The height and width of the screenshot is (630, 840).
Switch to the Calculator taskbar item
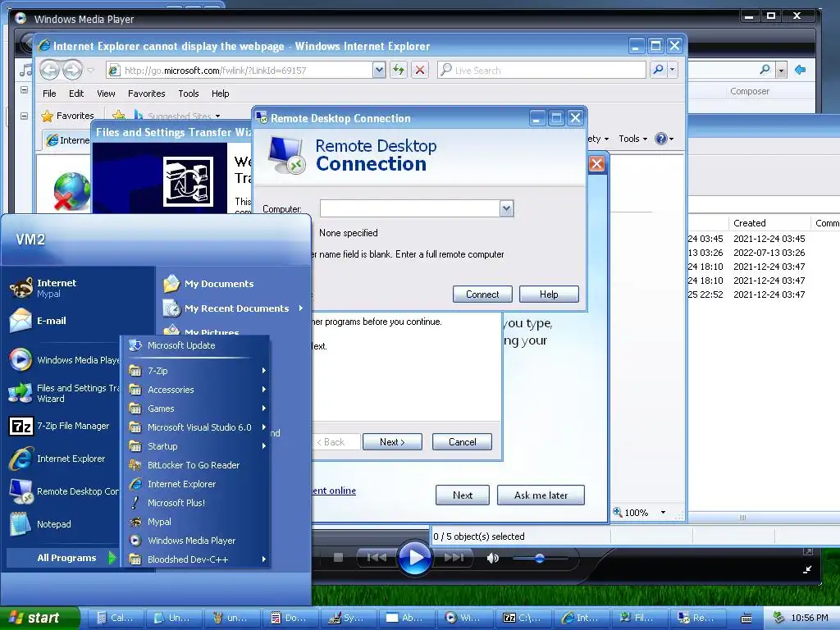point(116,618)
